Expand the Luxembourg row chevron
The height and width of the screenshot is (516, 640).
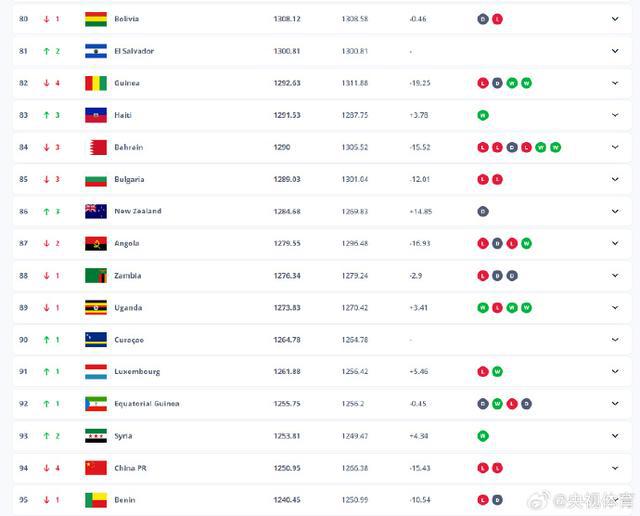(615, 371)
